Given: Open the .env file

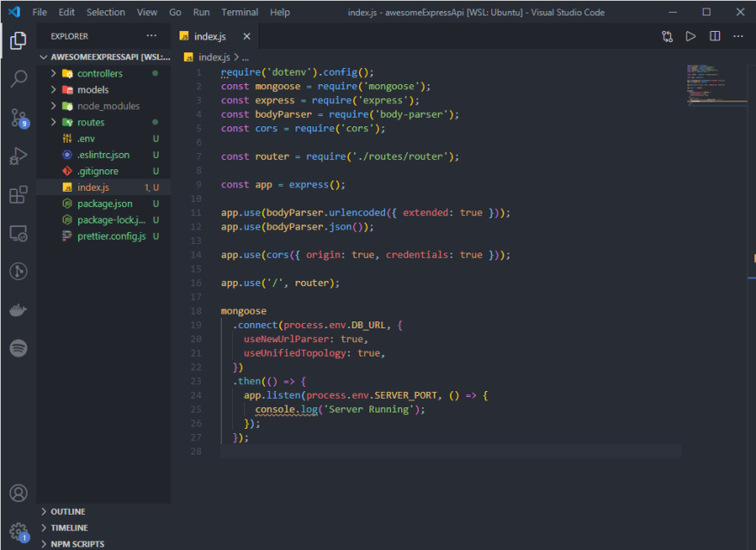Looking at the screenshot, I should 104,138.
